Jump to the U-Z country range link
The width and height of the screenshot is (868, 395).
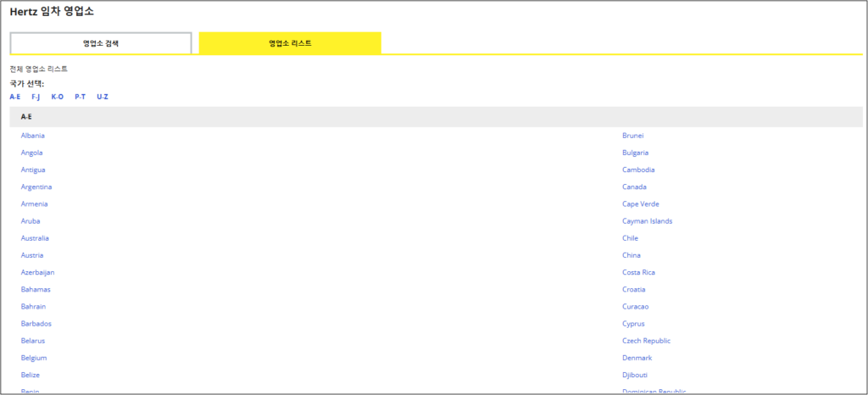103,97
